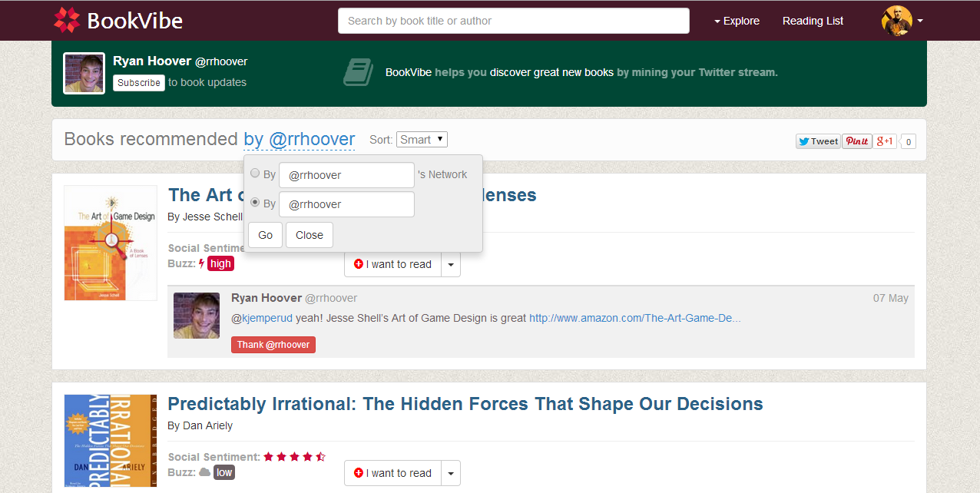Click the BookVibe logo icon
Screen dimensions: 980x493
(x=67, y=21)
